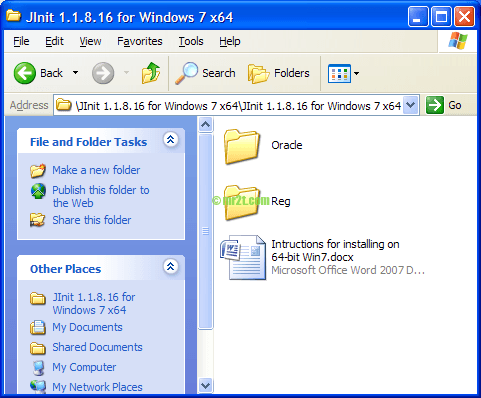Open the View menu
Screen dimensions: 481x398
click(x=90, y=41)
